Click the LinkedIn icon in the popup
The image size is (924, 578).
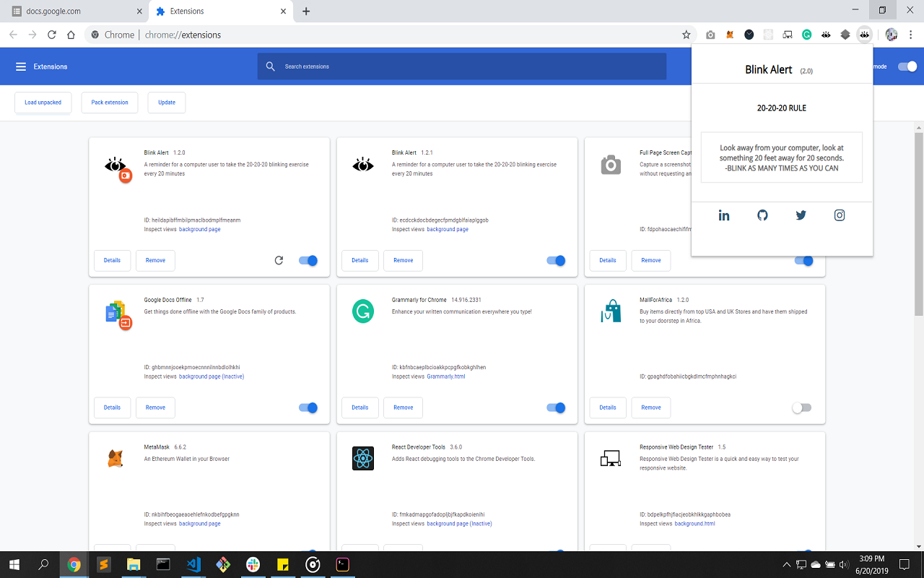tap(723, 215)
